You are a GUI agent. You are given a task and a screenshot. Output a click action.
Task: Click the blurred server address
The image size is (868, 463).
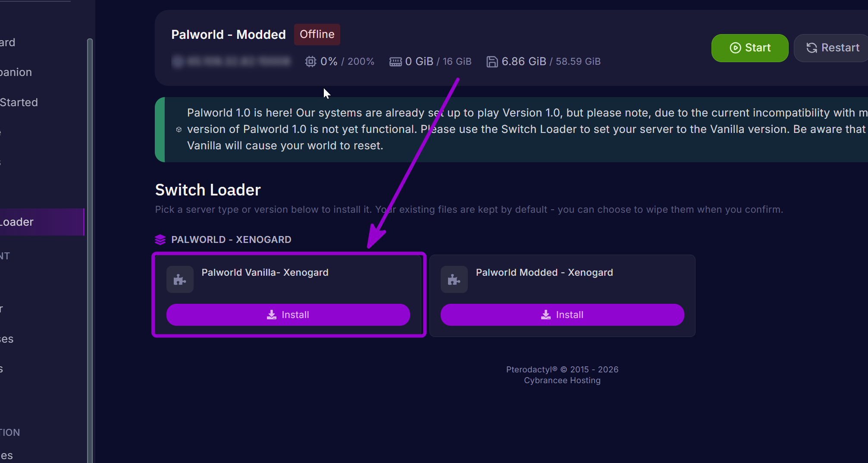tap(232, 62)
